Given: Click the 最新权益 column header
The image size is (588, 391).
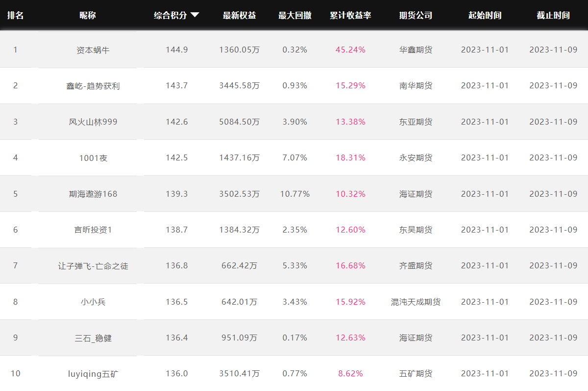Looking at the screenshot, I should tap(239, 15).
